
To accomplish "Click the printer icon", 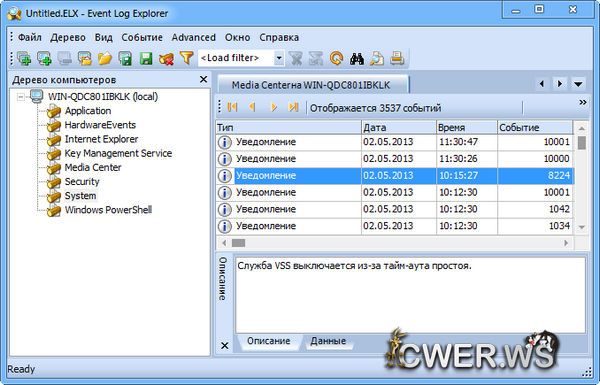I will pos(397,59).
